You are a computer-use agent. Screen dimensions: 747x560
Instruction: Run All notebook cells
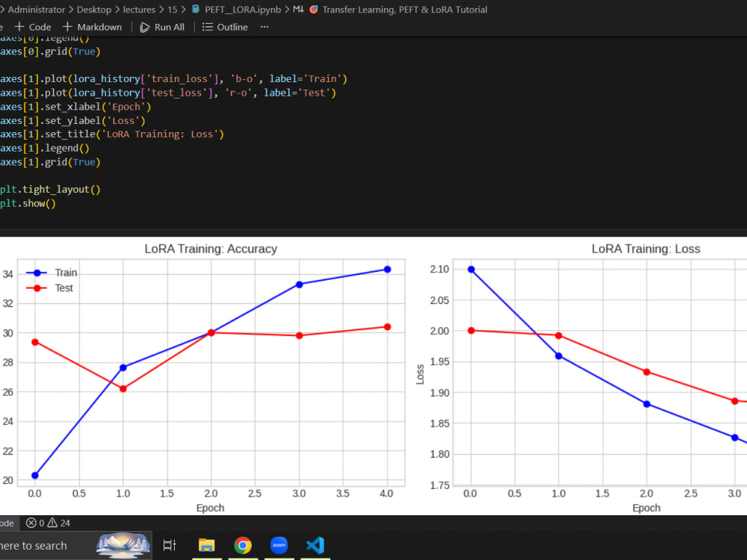click(x=162, y=27)
